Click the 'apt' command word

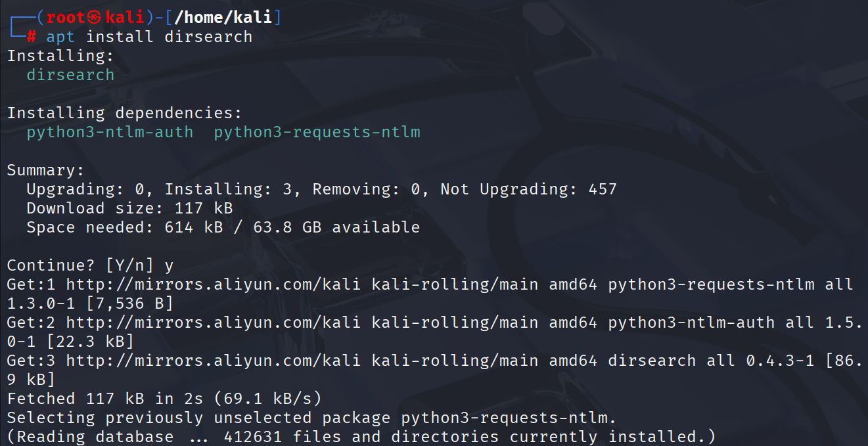pyautogui.click(x=60, y=37)
